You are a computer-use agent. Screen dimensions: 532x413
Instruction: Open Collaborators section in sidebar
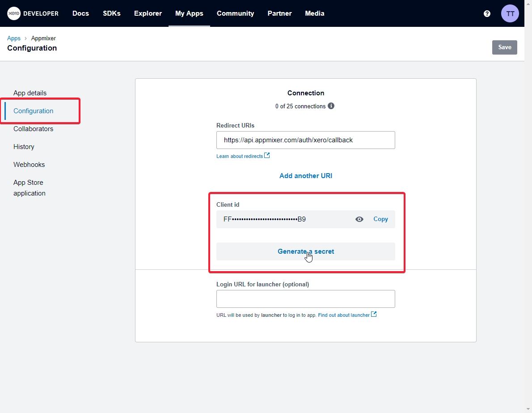pos(33,129)
